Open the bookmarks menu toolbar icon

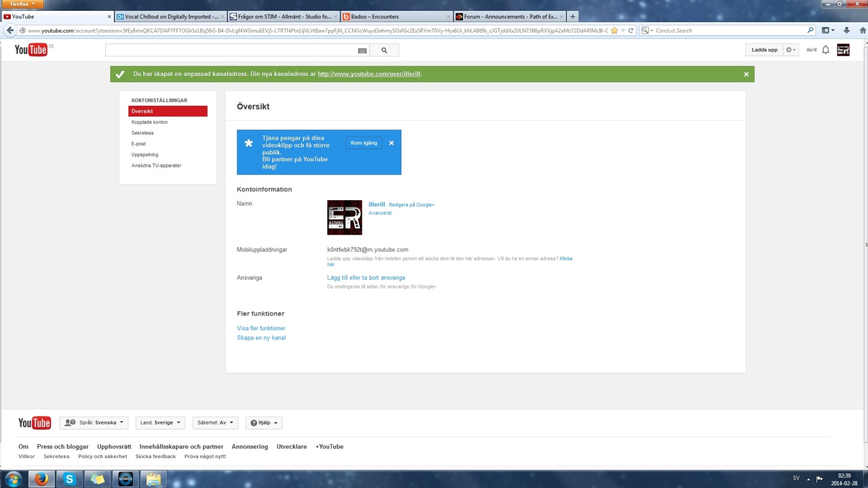pyautogui.click(x=828, y=30)
